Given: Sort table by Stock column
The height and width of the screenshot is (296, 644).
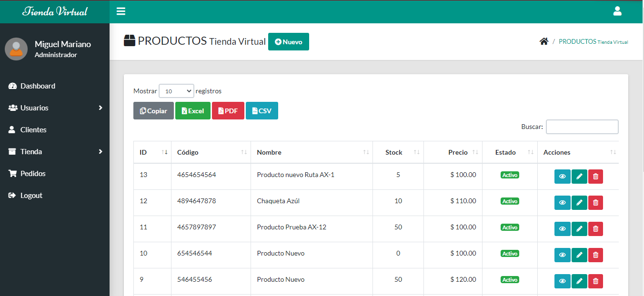Looking at the screenshot, I should 398,152.
